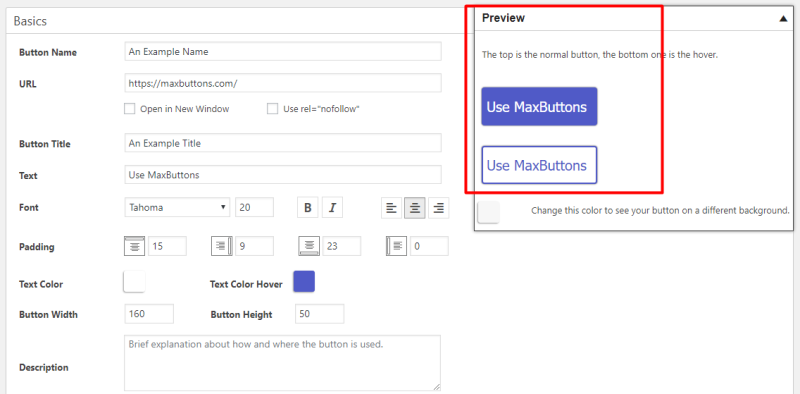Click the Preview panel title
Viewport: 800px width, 394px height.
[x=504, y=18]
